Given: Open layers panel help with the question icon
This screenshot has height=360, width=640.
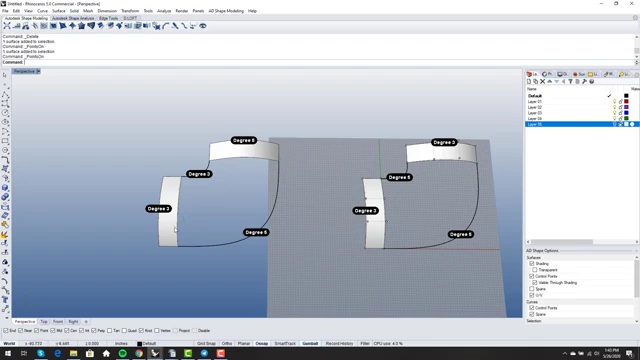Looking at the screenshot, I should 591,82.
